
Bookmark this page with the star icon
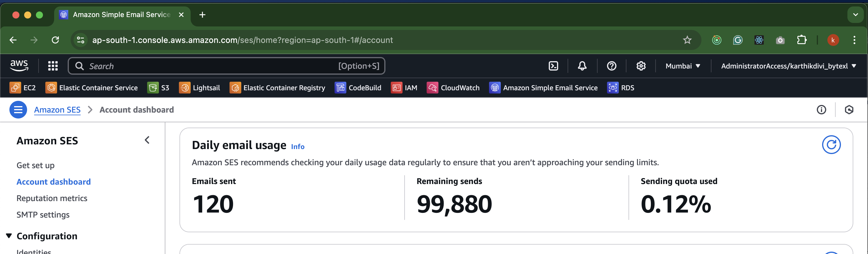pos(687,40)
